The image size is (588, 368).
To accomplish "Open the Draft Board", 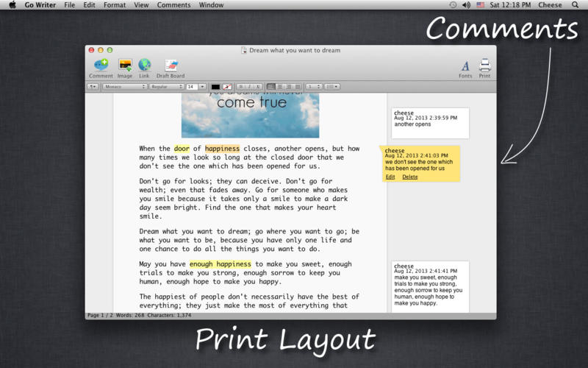I will (171, 66).
